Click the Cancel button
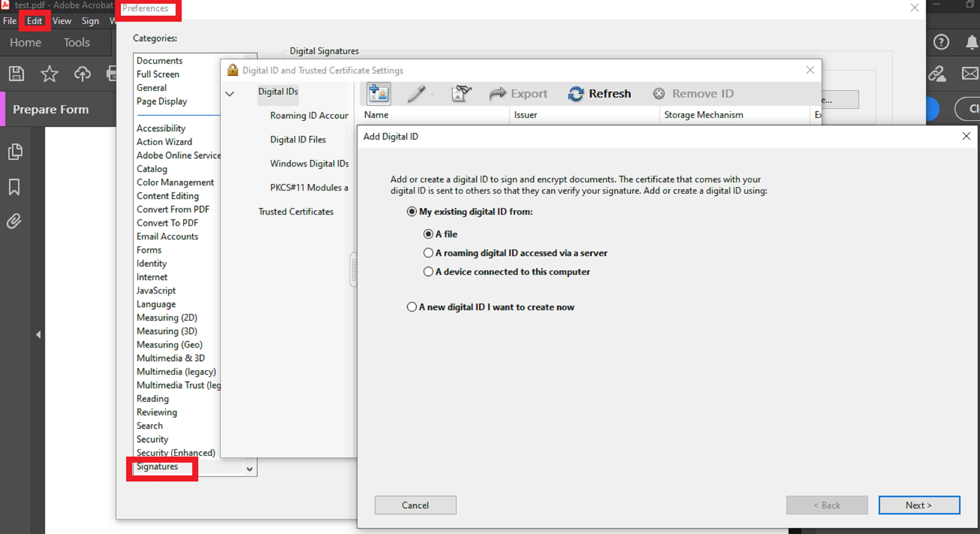This screenshot has height=534, width=980. pos(415,505)
